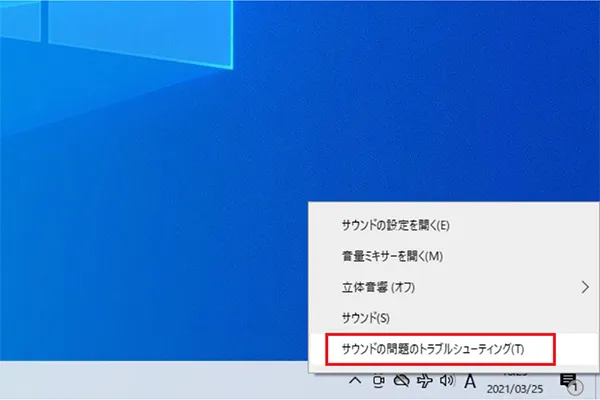Click the airplane mode network icon
Image resolution: width=600 pixels, height=400 pixels.
pos(425,380)
